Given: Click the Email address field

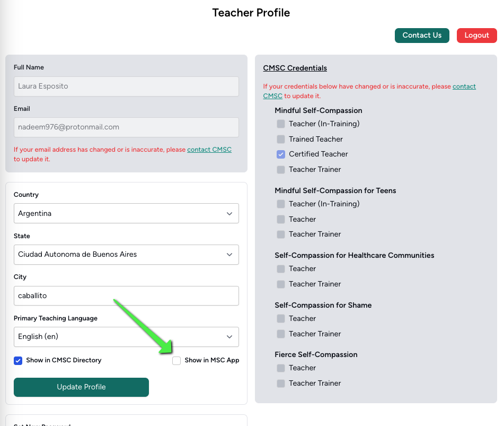Looking at the screenshot, I should click(x=126, y=127).
